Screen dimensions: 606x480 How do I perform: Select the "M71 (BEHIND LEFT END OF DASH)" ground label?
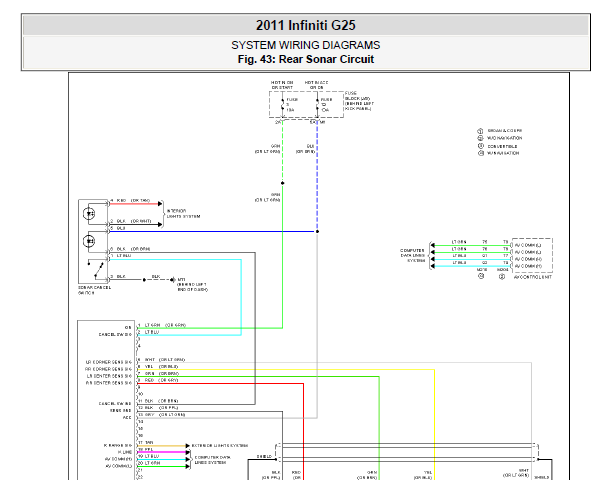tap(192, 284)
